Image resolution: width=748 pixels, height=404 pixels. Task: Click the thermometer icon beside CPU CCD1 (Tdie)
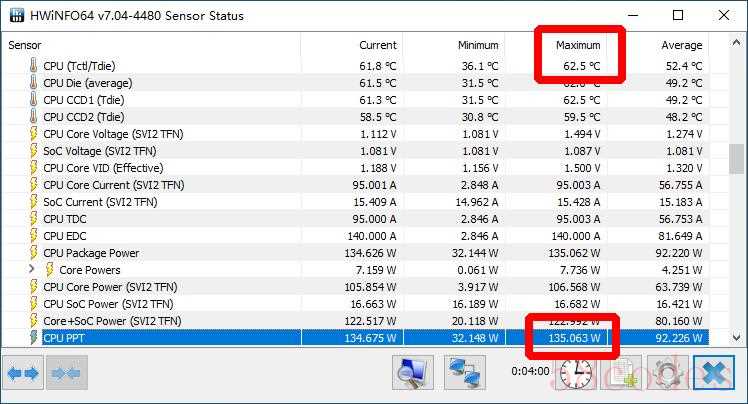click(33, 100)
